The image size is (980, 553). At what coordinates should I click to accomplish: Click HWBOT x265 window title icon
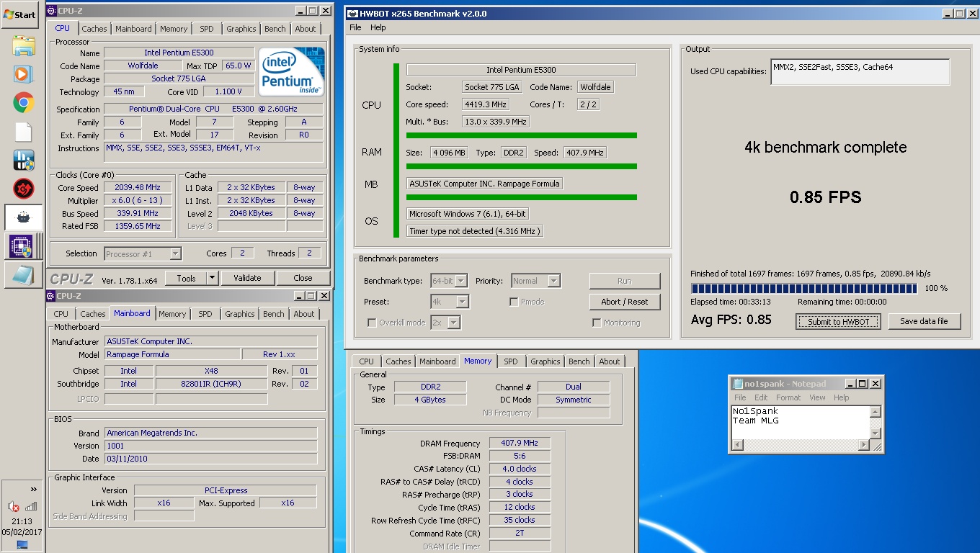(x=352, y=13)
